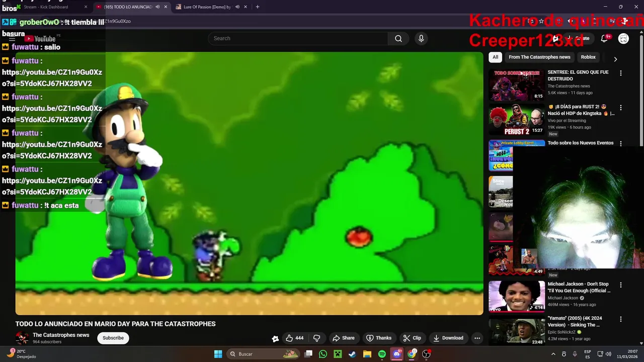Open options for Michael Jackson video
Viewport: 644px width, 362px height.
(x=620, y=285)
